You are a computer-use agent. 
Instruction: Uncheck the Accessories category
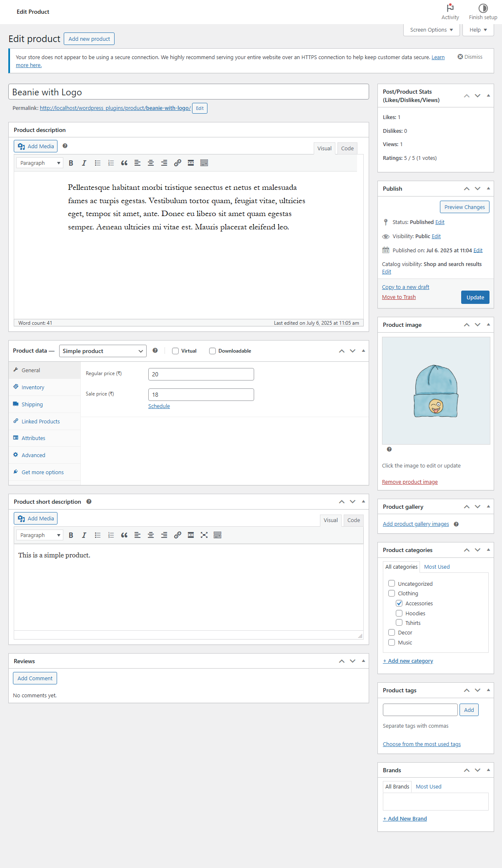[399, 603]
